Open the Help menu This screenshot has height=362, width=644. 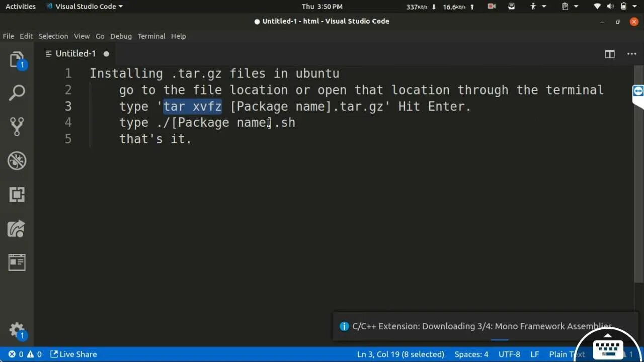[179, 36]
